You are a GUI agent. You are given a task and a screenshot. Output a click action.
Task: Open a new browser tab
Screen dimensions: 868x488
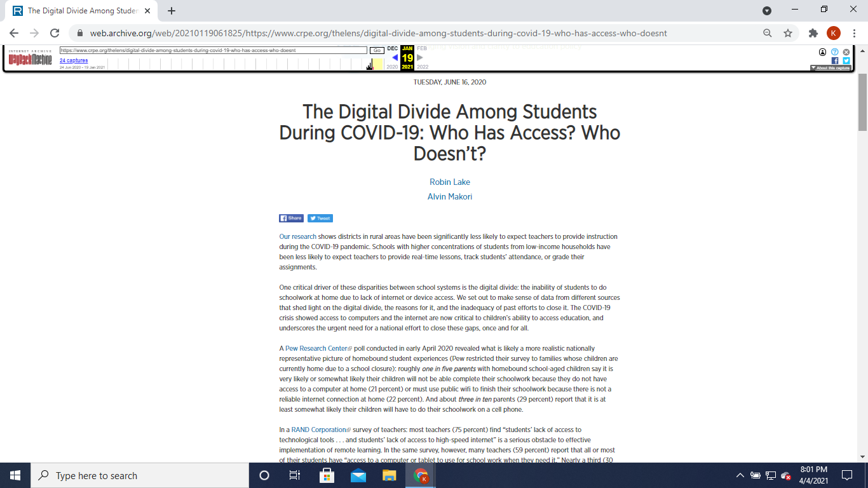tap(172, 11)
